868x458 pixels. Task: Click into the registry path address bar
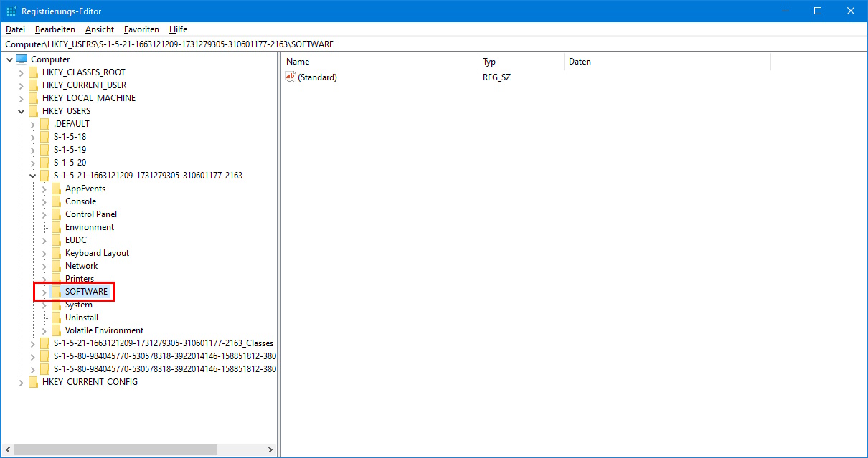point(433,44)
